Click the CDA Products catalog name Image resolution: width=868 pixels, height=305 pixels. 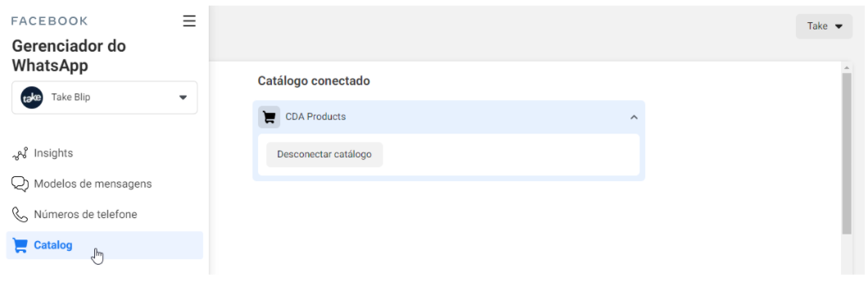(315, 117)
